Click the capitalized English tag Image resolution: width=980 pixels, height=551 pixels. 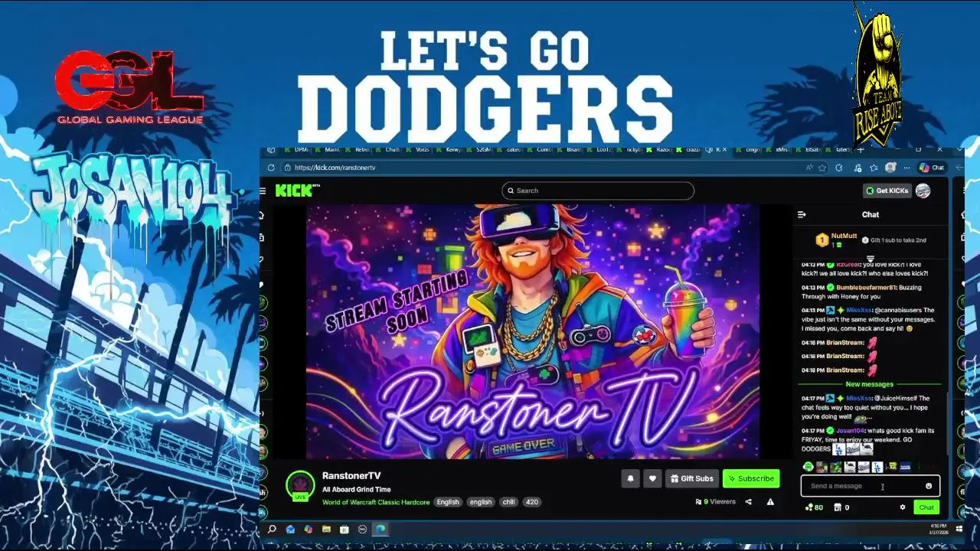point(448,502)
